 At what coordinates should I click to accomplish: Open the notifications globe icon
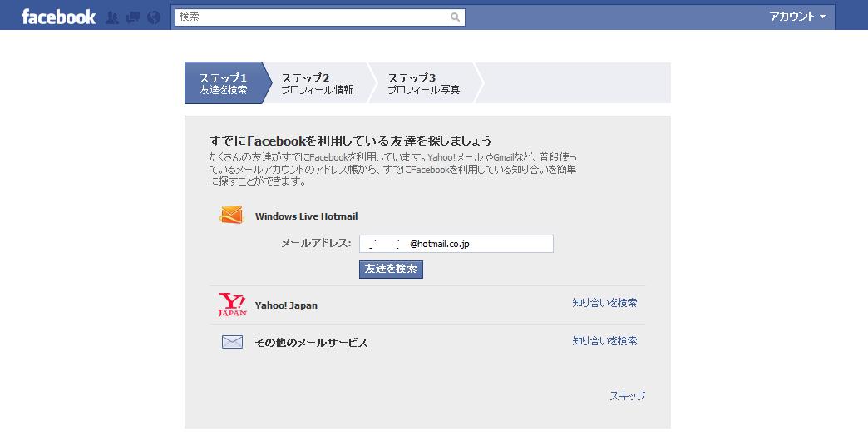(154, 17)
